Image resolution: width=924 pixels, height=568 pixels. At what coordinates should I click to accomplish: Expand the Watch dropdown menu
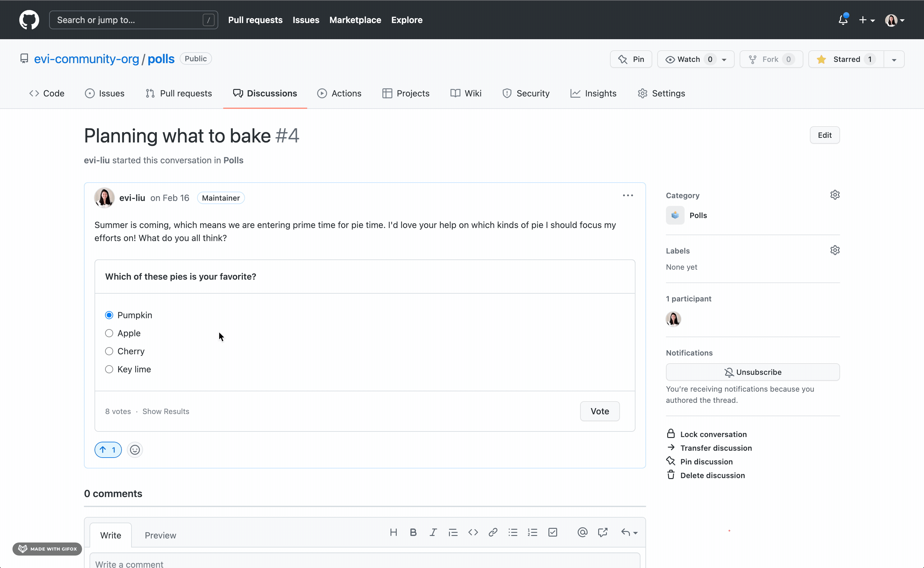[x=725, y=59]
